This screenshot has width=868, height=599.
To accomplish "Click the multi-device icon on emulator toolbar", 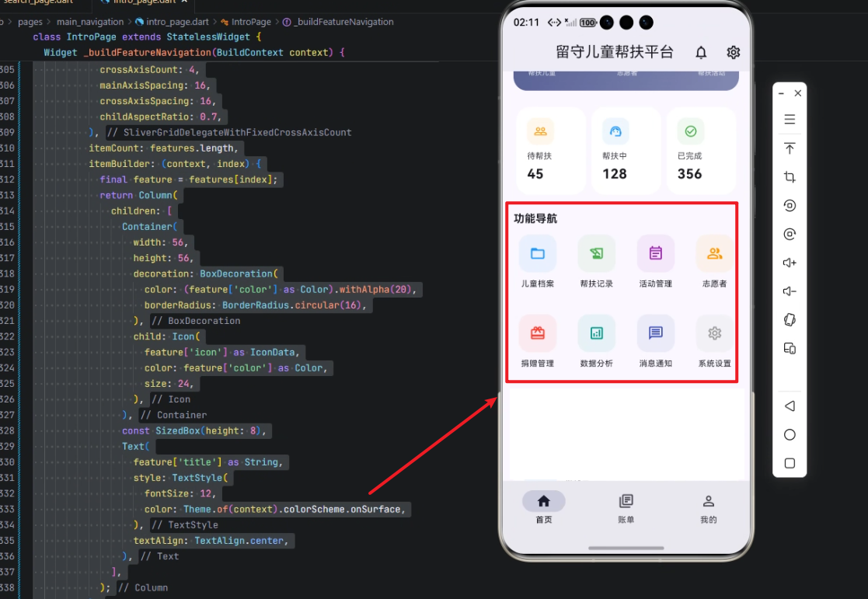I will coord(790,349).
